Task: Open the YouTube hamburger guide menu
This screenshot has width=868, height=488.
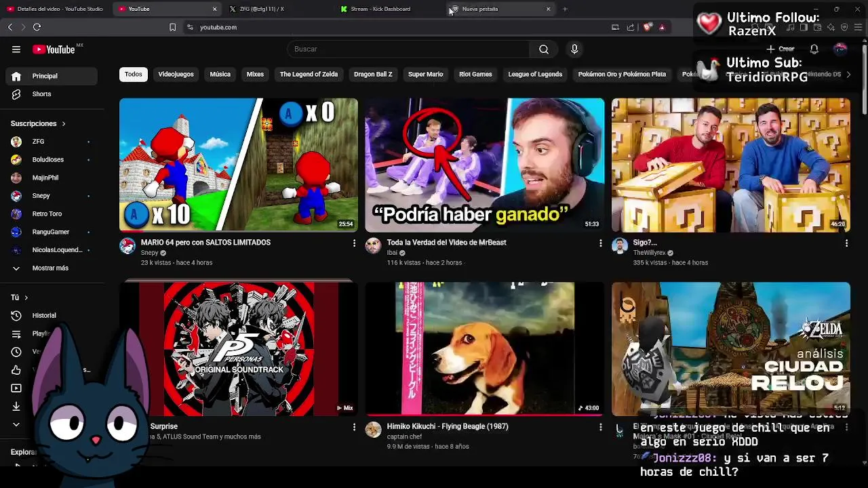Action: 16,49
